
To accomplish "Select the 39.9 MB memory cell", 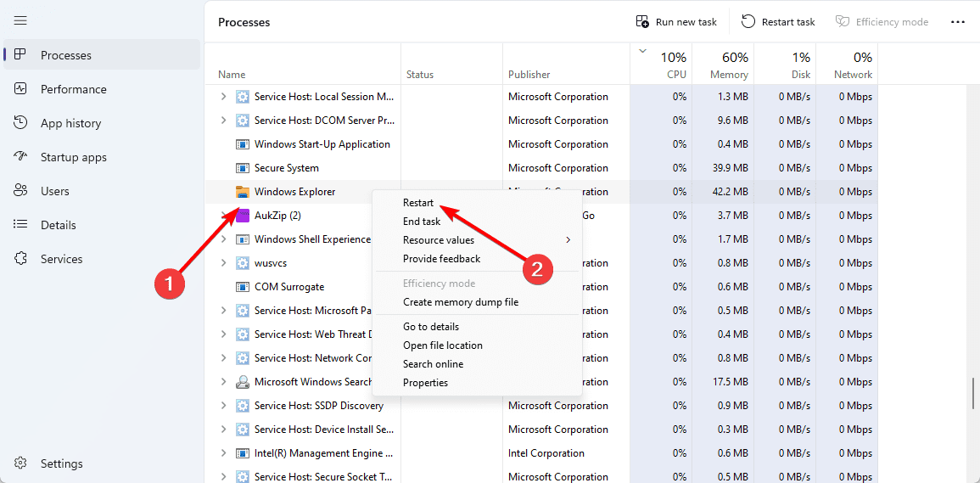I will (x=723, y=168).
